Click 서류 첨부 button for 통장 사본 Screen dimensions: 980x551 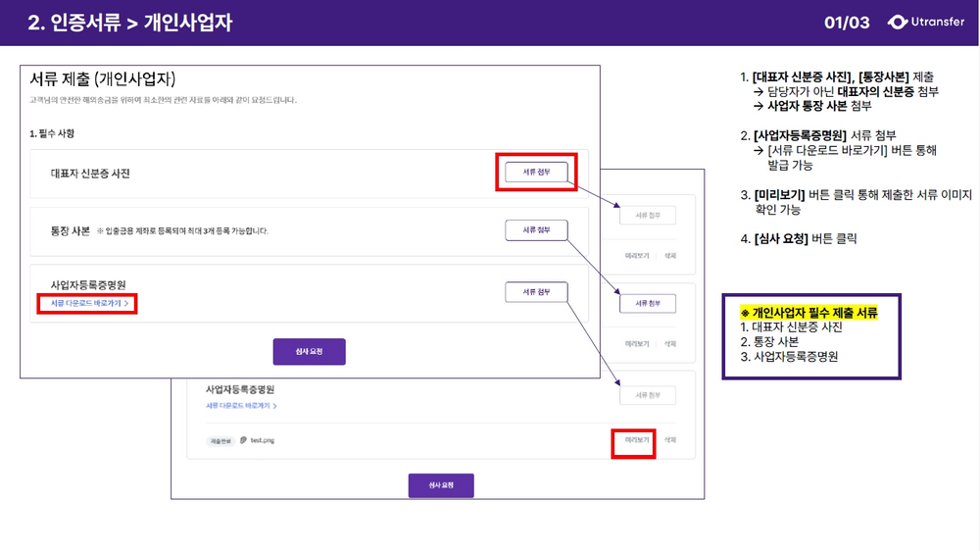pos(536,230)
